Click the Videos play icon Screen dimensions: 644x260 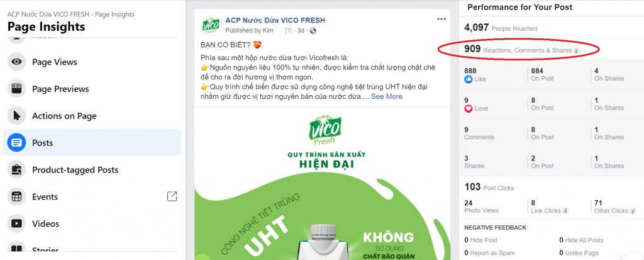(x=16, y=223)
